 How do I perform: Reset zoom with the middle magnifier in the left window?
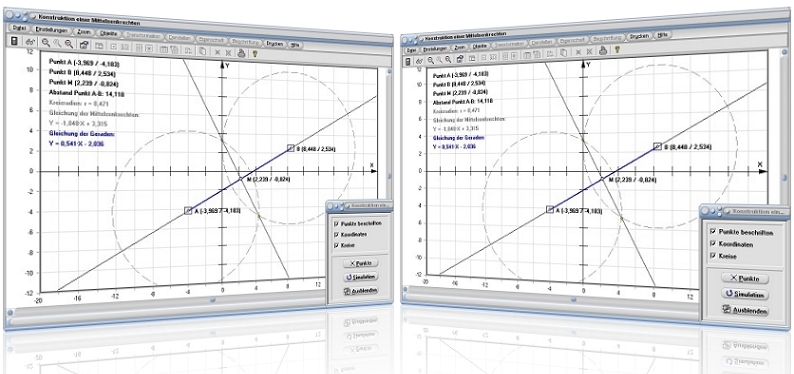[x=57, y=44]
